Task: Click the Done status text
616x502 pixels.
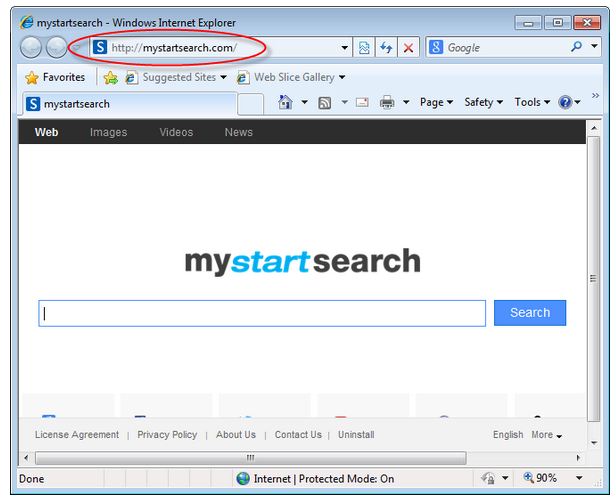Action: coord(31,479)
